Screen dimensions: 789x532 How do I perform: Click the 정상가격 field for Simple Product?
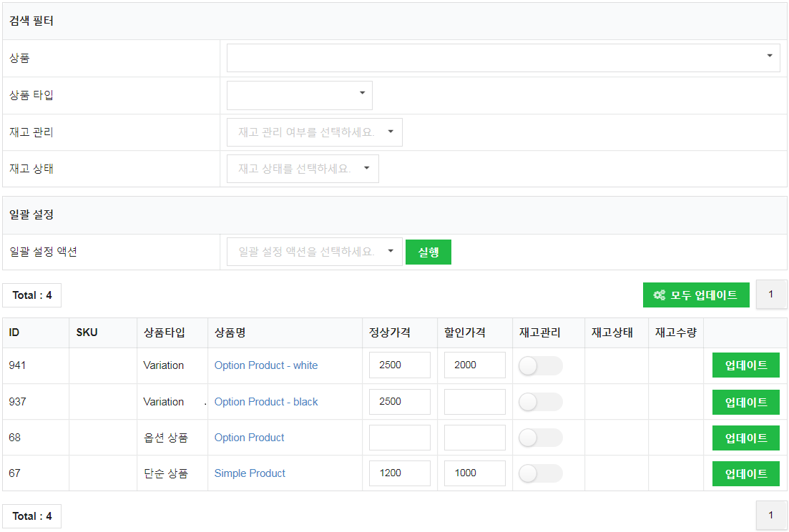coord(399,473)
